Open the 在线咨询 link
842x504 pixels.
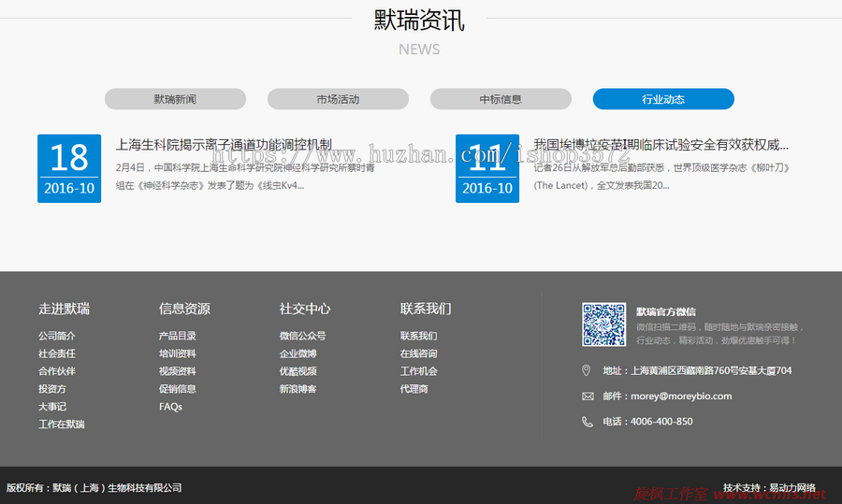[x=418, y=353]
